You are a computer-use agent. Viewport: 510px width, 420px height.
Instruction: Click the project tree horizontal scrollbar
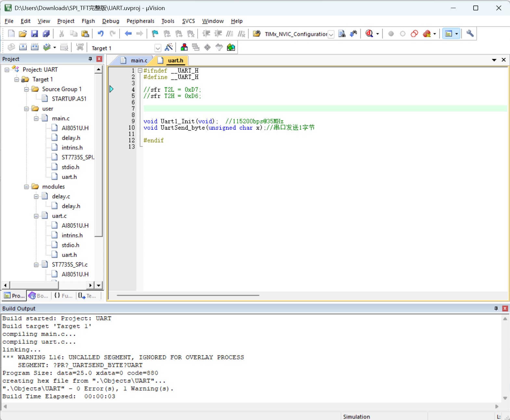pyautogui.click(x=34, y=285)
